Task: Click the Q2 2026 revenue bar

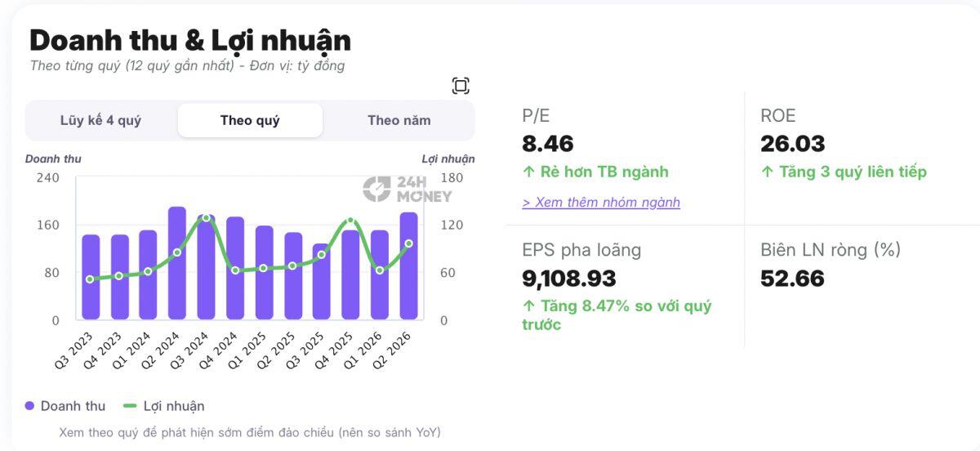Action: tap(408, 266)
